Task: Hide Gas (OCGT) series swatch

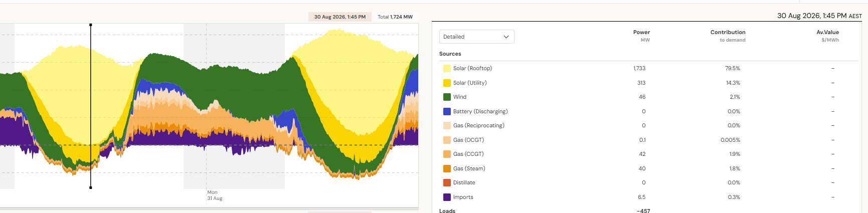Action: 447,140
